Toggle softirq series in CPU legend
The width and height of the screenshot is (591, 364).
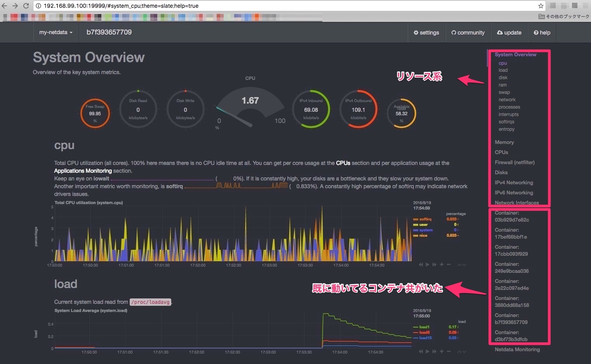425,219
